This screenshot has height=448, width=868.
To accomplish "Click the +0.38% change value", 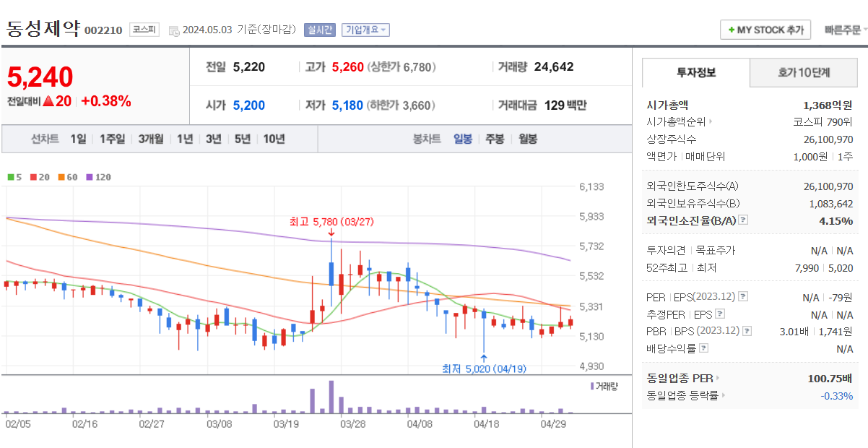I will pos(106,101).
